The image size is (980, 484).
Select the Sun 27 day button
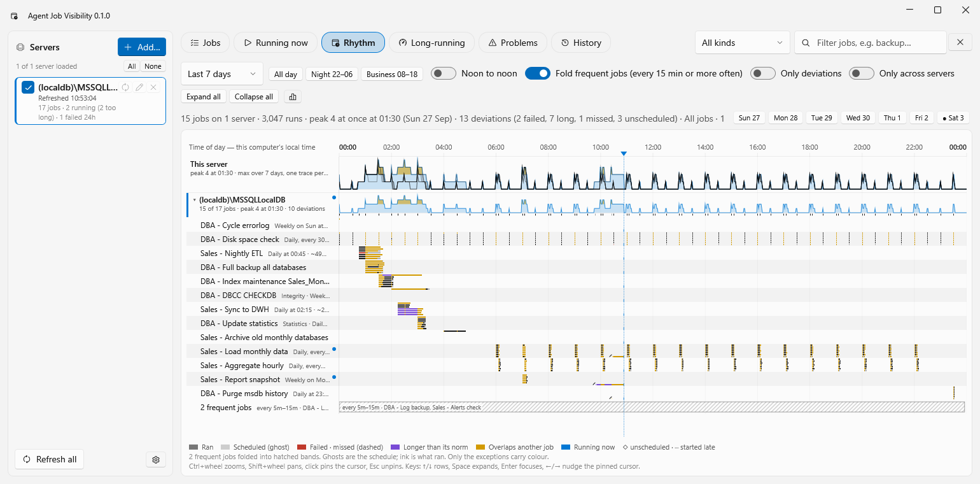pyautogui.click(x=750, y=118)
